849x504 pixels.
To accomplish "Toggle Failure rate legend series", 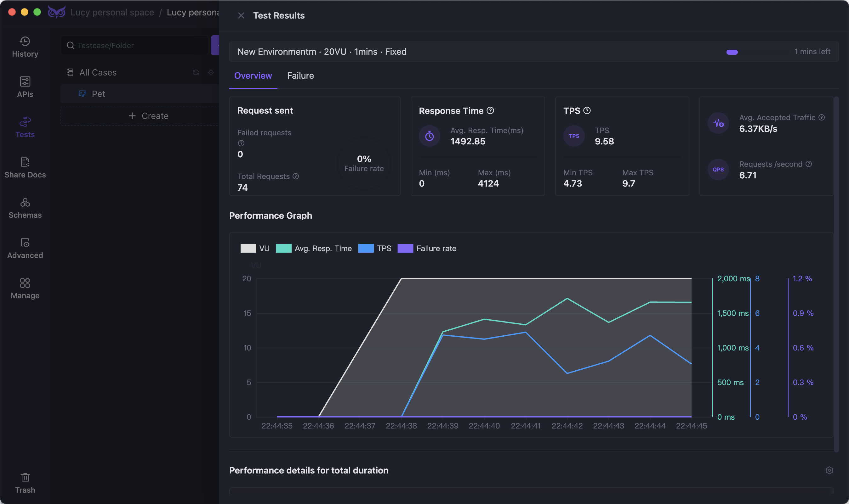I will tap(427, 248).
